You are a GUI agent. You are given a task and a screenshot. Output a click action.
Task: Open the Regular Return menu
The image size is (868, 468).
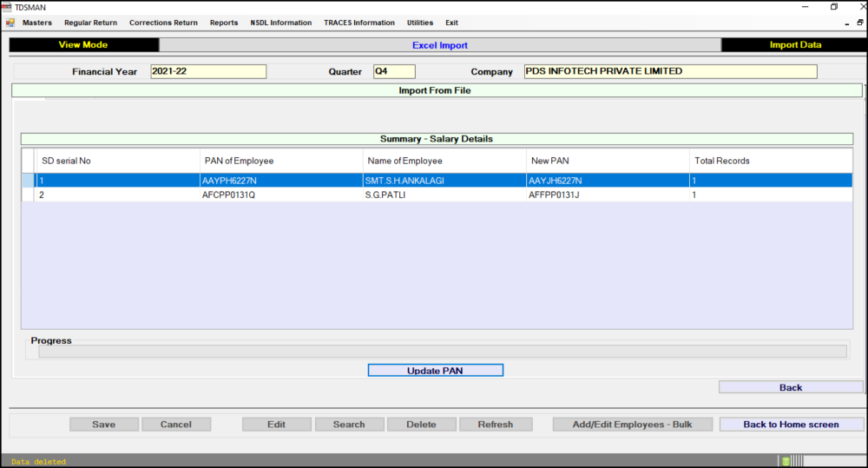pos(91,23)
